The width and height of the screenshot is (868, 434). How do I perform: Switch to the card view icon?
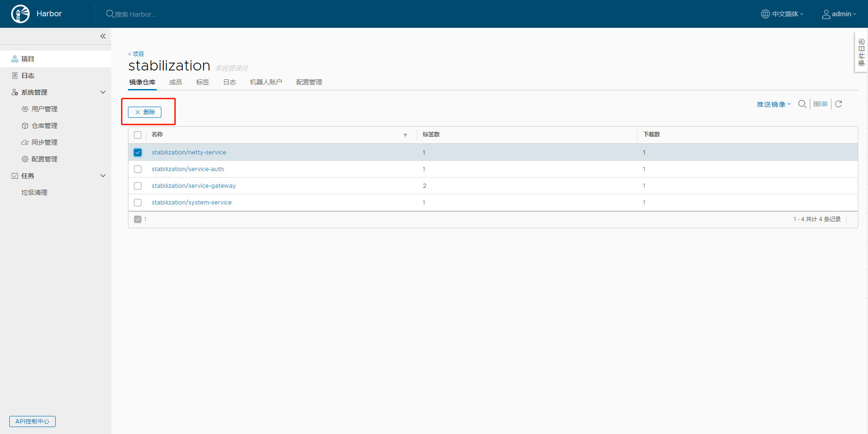(x=817, y=104)
